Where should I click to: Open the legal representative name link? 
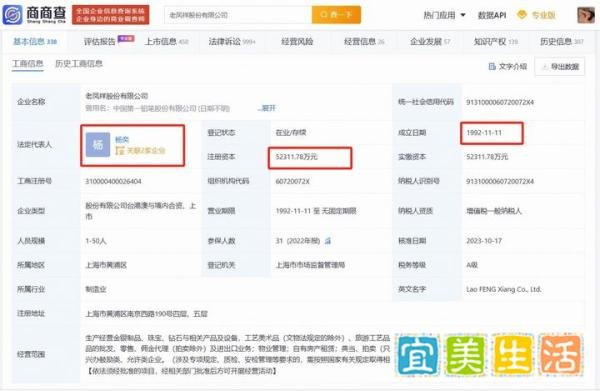point(122,139)
